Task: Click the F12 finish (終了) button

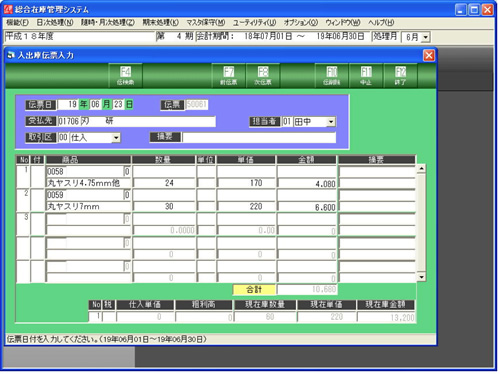Action: click(x=400, y=76)
